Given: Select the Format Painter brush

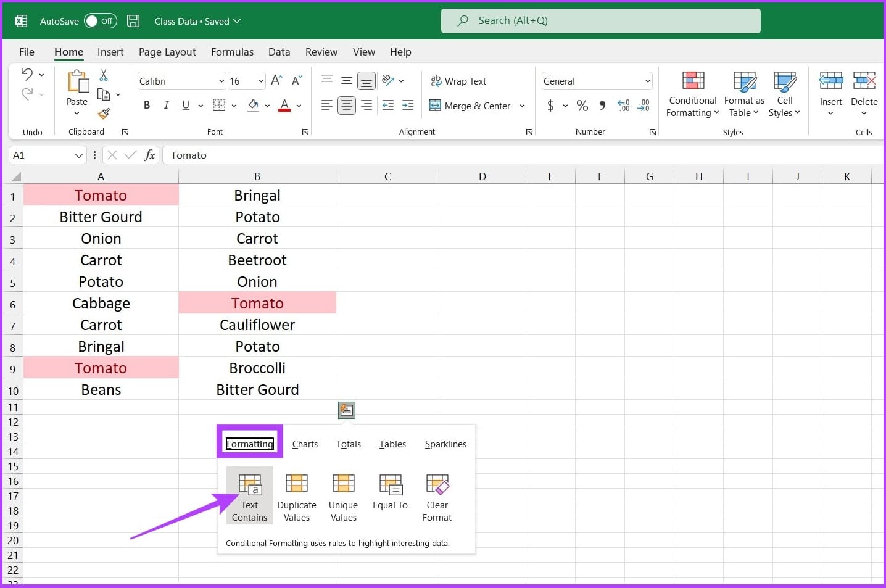Looking at the screenshot, I should click(104, 114).
